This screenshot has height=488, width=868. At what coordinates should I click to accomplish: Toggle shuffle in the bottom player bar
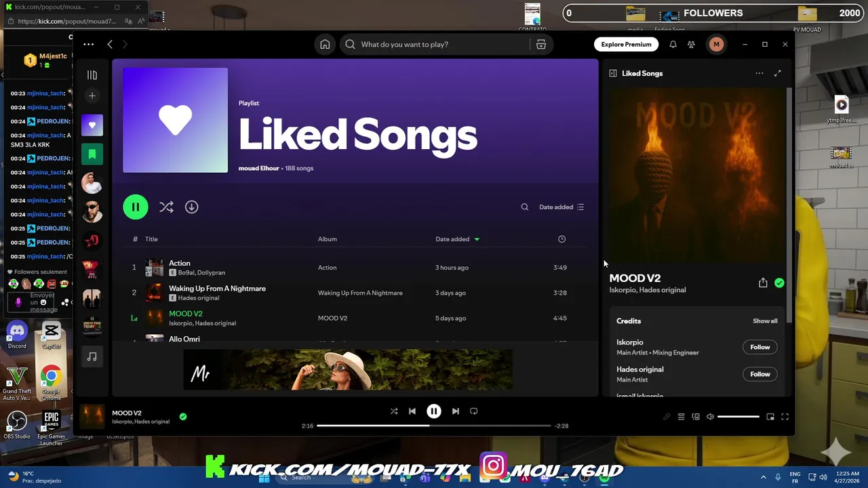[x=394, y=411]
